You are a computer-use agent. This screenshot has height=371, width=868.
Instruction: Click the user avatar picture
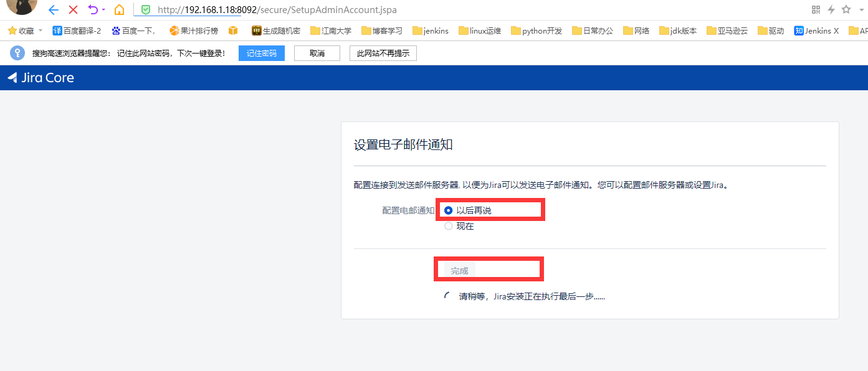point(22,6)
